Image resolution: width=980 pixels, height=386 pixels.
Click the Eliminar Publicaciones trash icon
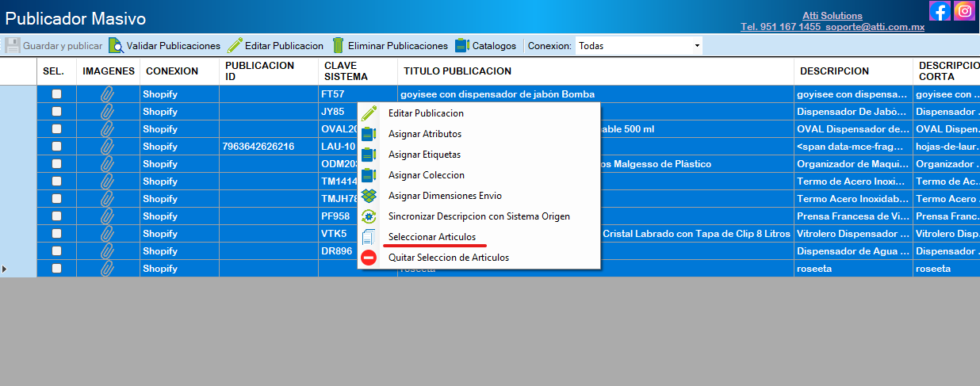[338, 46]
